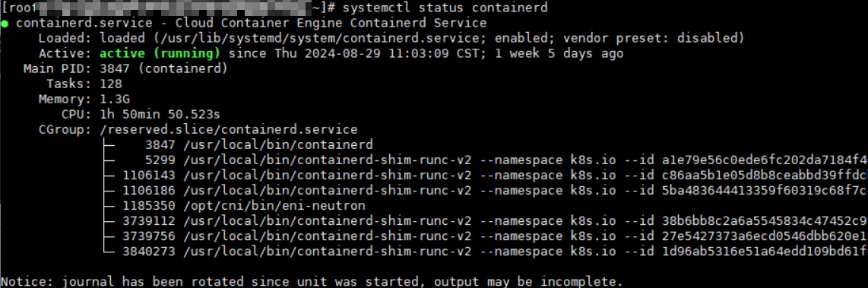Click the last tree entry, PID 3840273
The height and width of the screenshot is (288, 868).
pos(485,252)
